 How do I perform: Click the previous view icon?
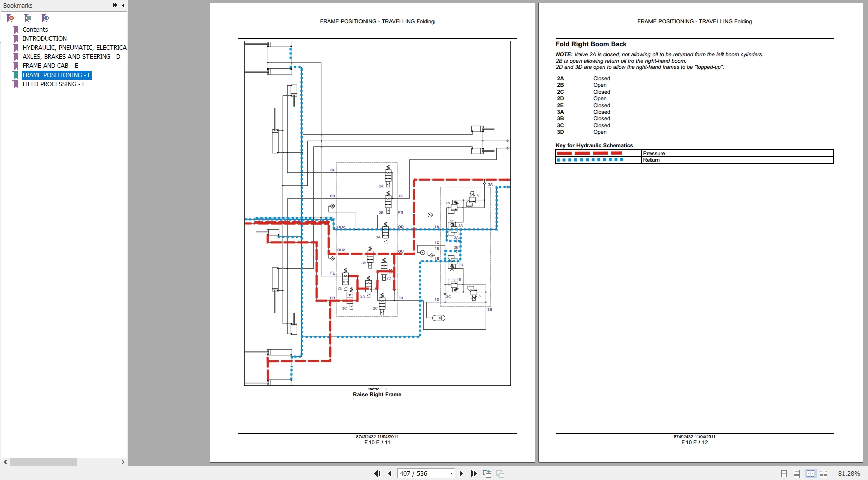(487, 473)
